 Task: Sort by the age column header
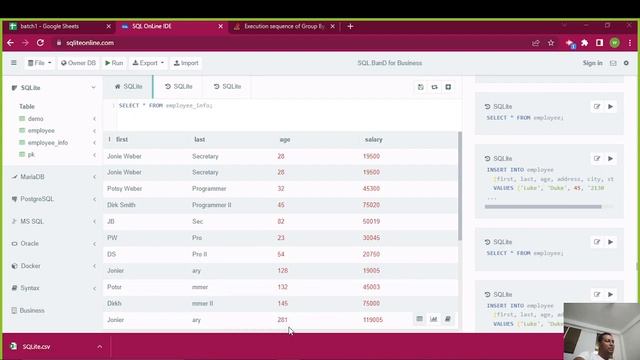click(x=285, y=140)
